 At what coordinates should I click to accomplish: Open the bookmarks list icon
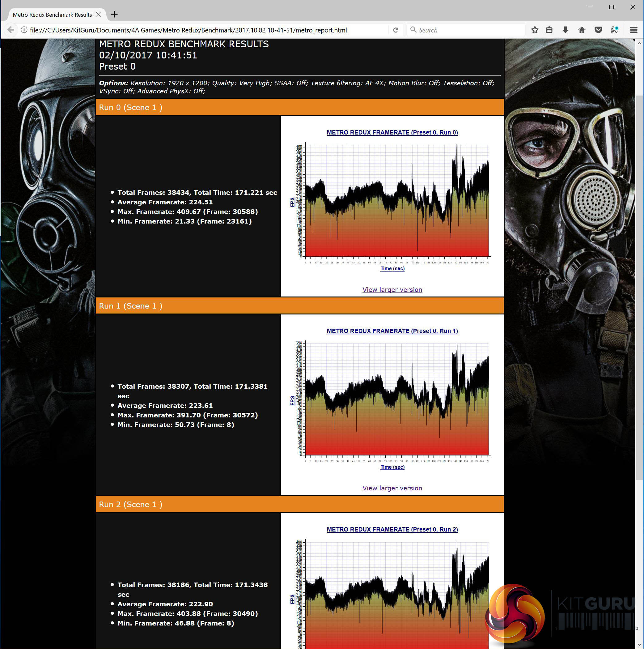[549, 30]
